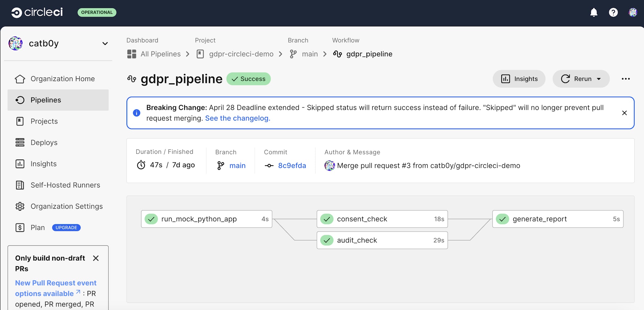Image resolution: width=644 pixels, height=310 pixels.
Task: Open the three-dot options menu
Action: [626, 79]
